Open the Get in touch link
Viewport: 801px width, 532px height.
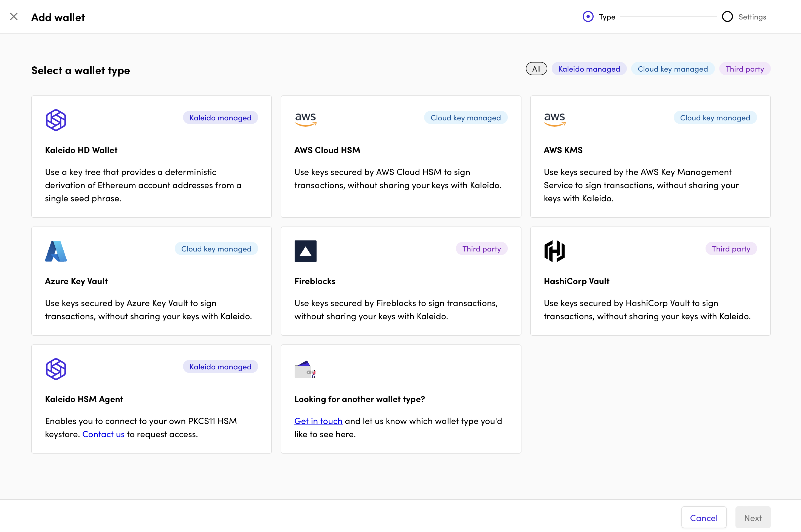[318, 421]
